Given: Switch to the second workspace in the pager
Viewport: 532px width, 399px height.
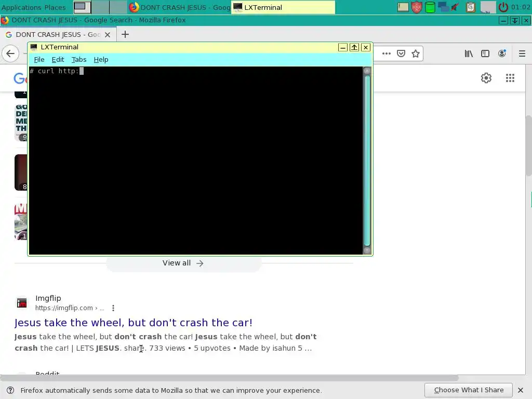Looking at the screenshot, I should pyautogui.click(x=100, y=7).
